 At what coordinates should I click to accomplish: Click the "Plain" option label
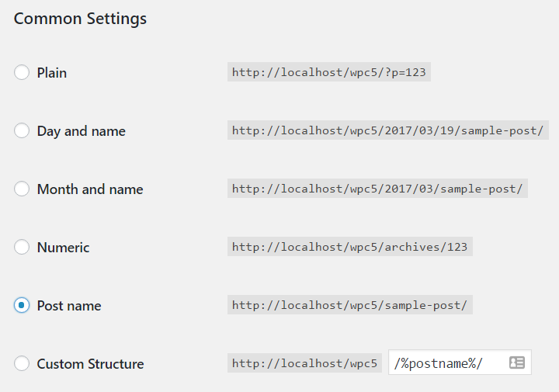[x=52, y=73]
